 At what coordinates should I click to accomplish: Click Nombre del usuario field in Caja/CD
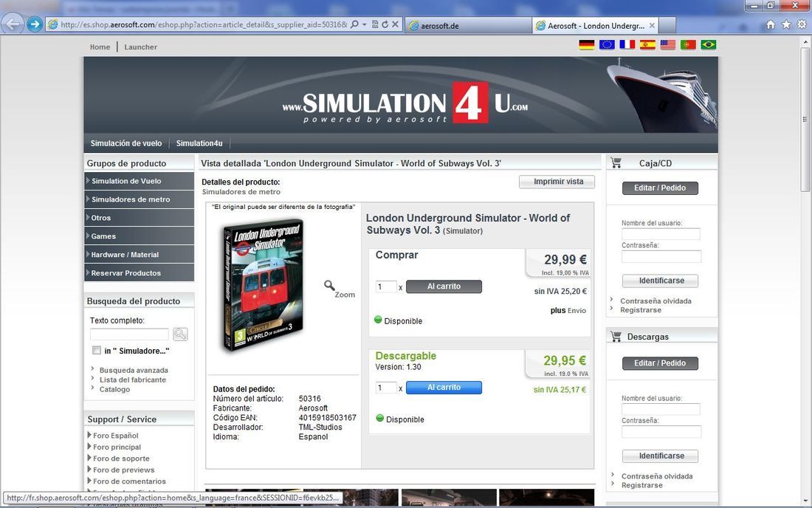point(661,233)
